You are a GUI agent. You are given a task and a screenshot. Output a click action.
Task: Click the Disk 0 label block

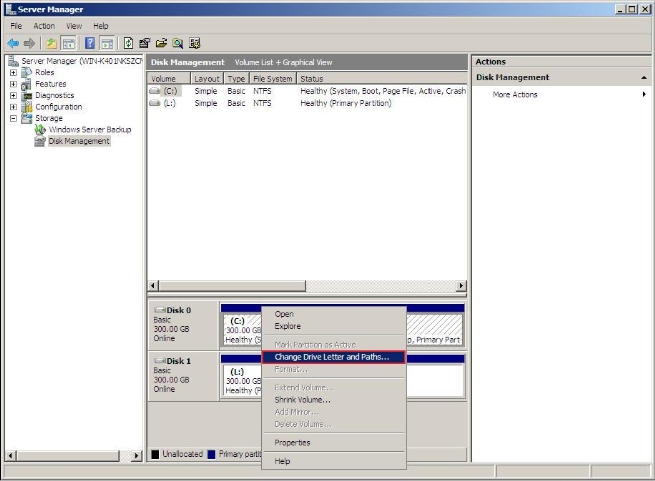coord(183,326)
